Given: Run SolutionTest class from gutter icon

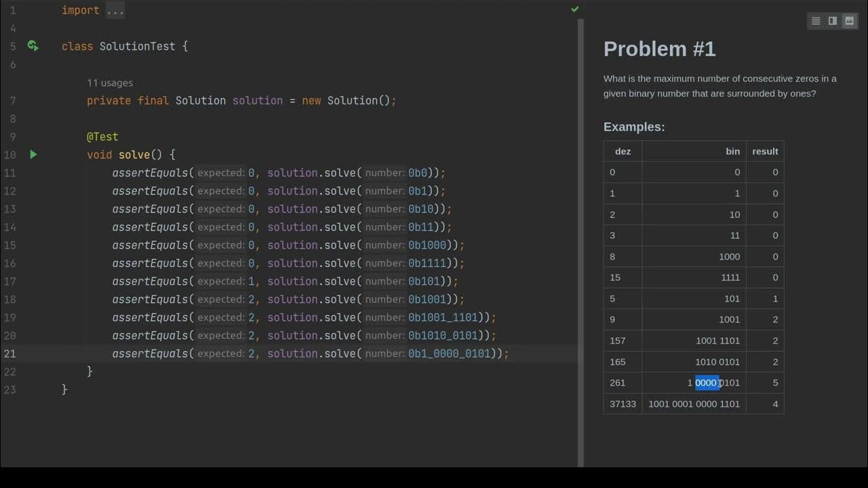Looking at the screenshot, I should [x=33, y=46].
